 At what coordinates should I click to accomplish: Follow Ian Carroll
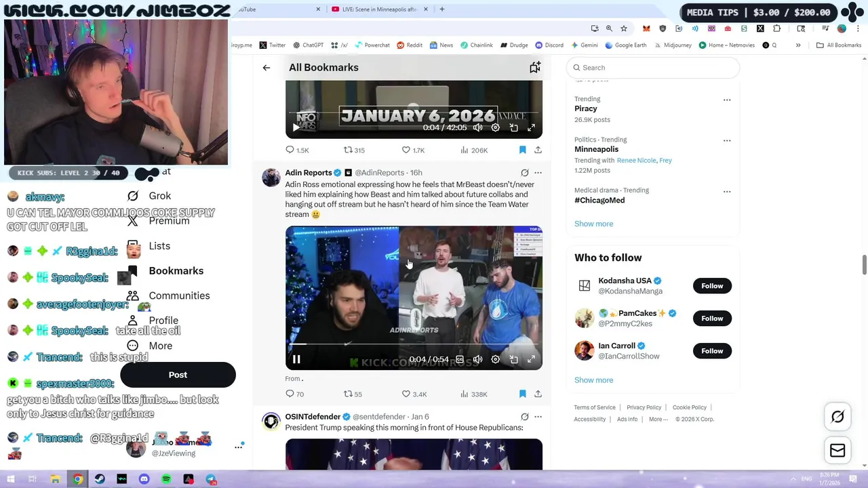pyautogui.click(x=712, y=351)
